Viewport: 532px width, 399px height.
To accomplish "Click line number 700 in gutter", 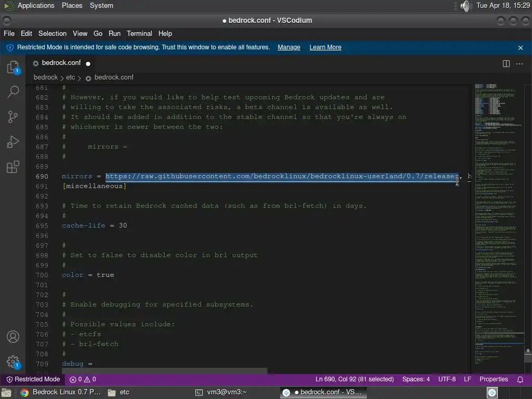I will coord(42,275).
